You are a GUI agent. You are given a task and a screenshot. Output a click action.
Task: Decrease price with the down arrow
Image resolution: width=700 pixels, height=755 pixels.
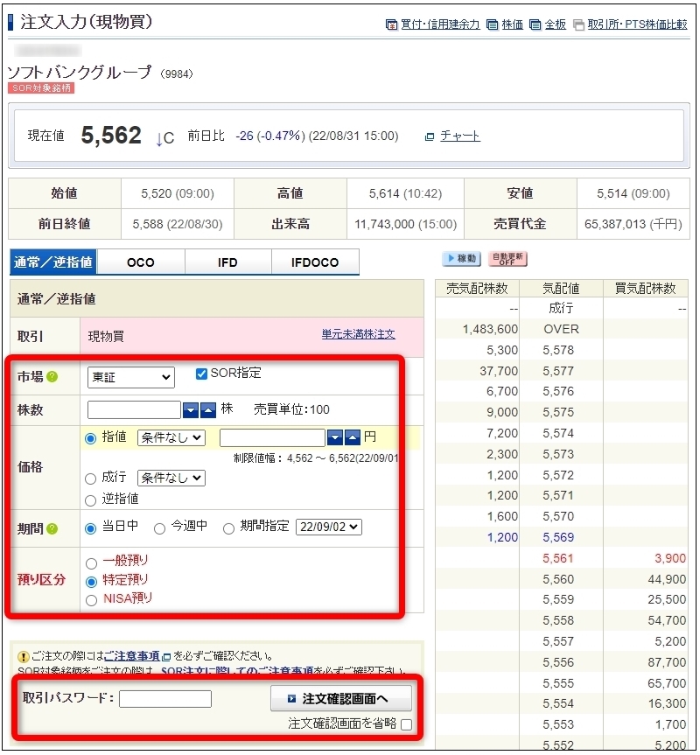(335, 437)
